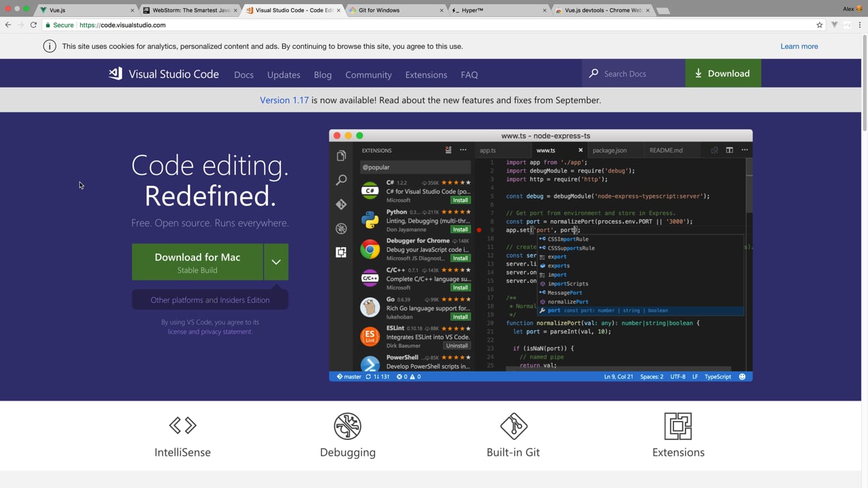
Task: Bookmark this page with the star icon
Action: 819,25
